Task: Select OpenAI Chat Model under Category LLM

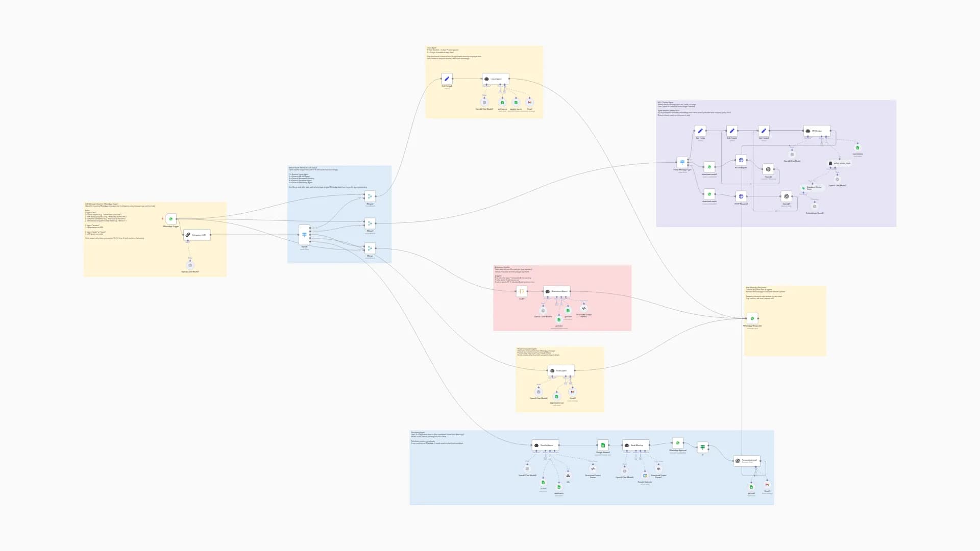Action: tap(190, 265)
